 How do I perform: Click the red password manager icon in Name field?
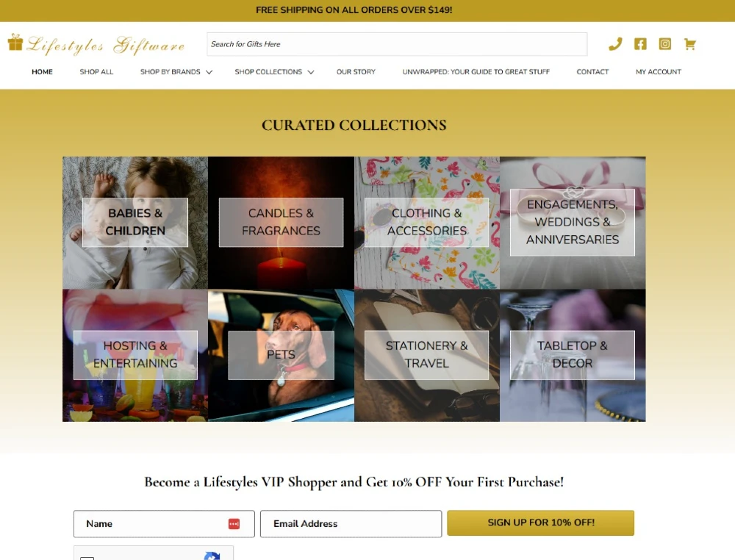pyautogui.click(x=234, y=523)
